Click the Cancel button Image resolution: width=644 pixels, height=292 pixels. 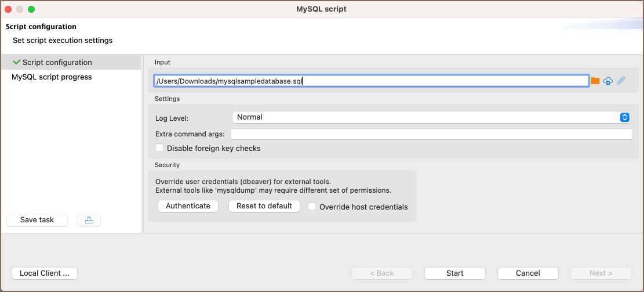[527, 273]
